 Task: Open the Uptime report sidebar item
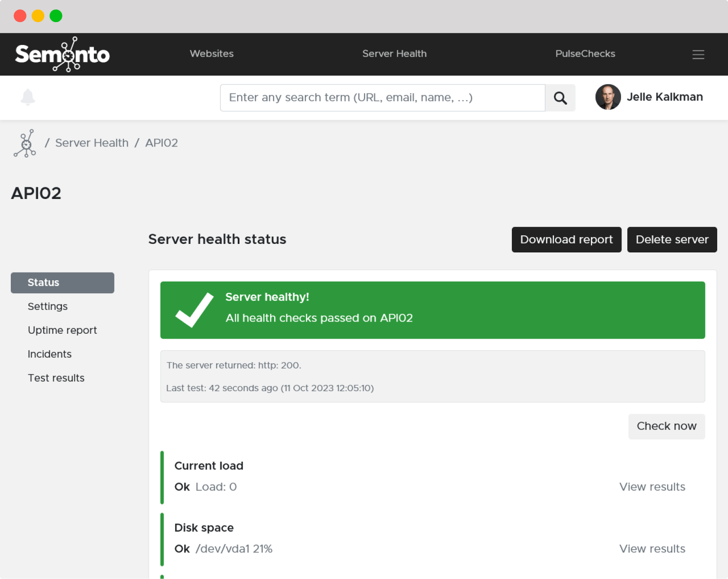(x=62, y=330)
